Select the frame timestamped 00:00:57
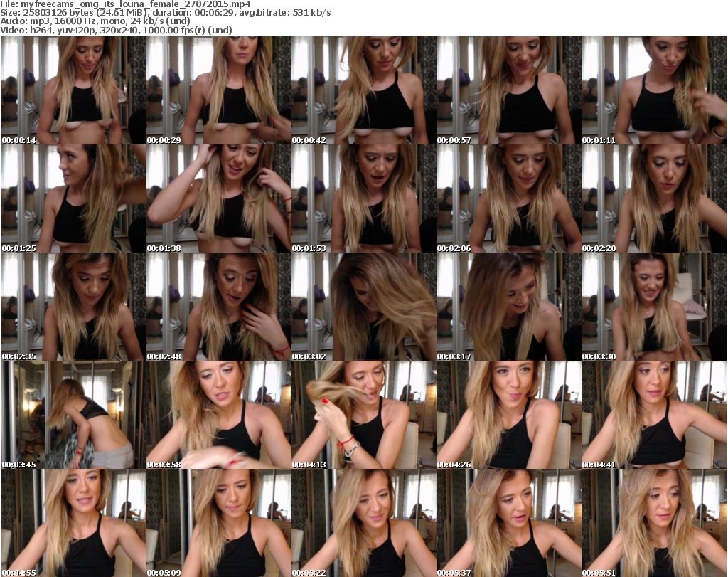 click(509, 90)
